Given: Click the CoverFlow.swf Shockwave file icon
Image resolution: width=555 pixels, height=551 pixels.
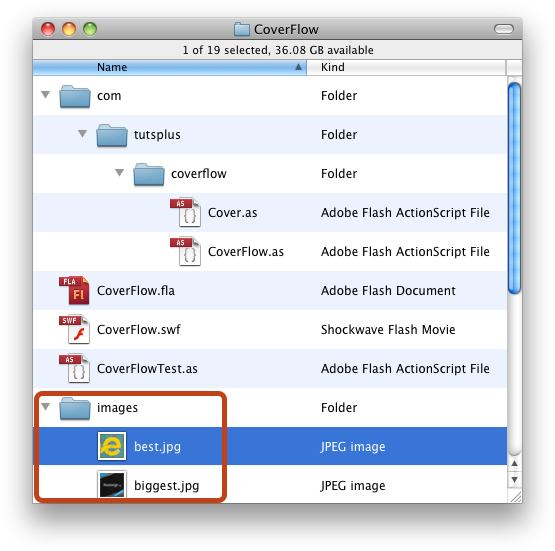Looking at the screenshot, I should (74, 329).
